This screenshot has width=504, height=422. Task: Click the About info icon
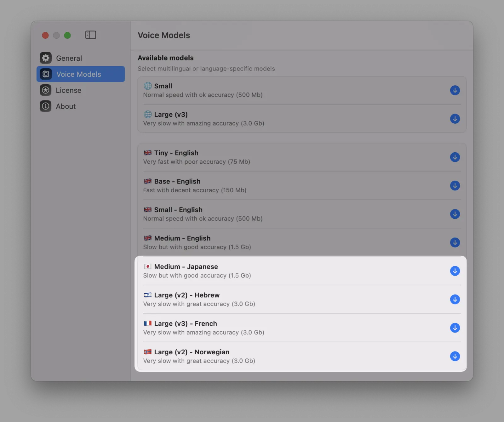click(x=46, y=106)
